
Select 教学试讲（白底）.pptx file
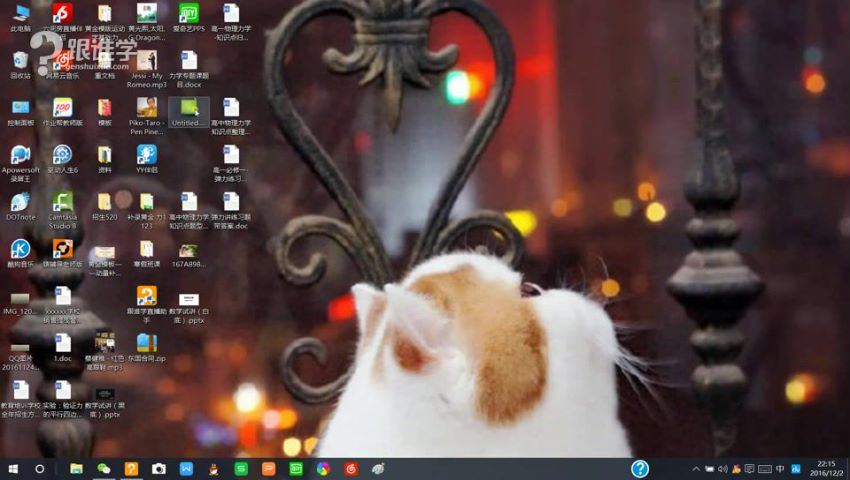189,308
